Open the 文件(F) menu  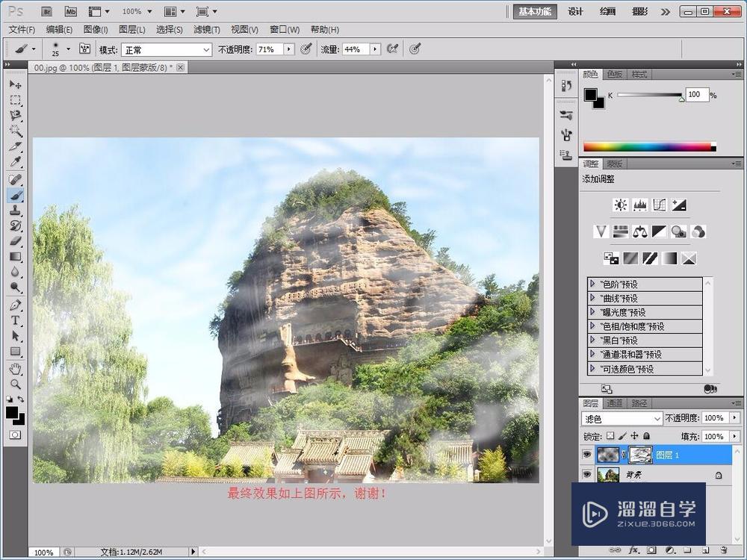pyautogui.click(x=22, y=30)
